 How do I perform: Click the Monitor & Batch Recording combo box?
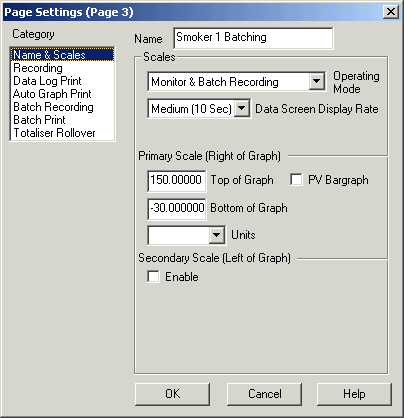pos(236,81)
